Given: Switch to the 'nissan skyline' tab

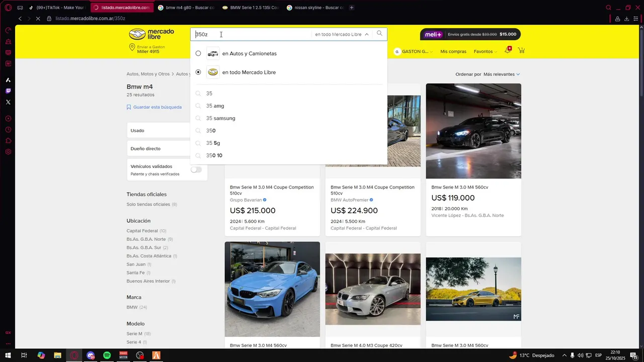Looking at the screenshot, I should (x=315, y=8).
